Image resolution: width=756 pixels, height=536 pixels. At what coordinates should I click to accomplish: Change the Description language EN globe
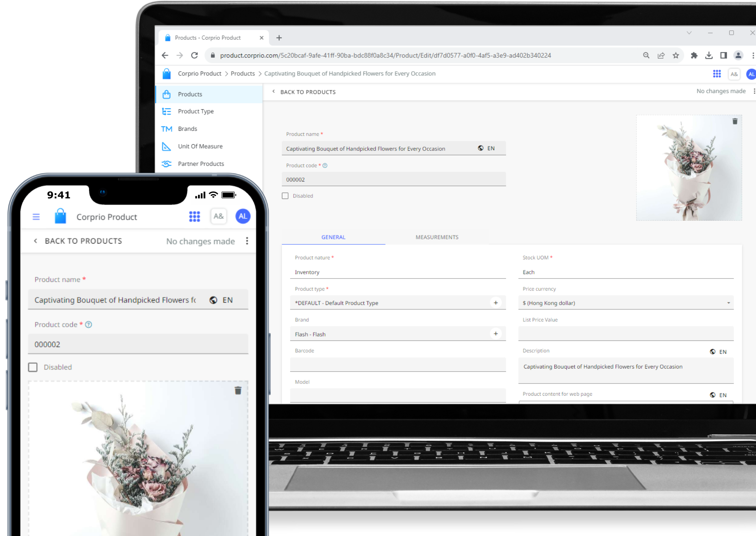(718, 352)
